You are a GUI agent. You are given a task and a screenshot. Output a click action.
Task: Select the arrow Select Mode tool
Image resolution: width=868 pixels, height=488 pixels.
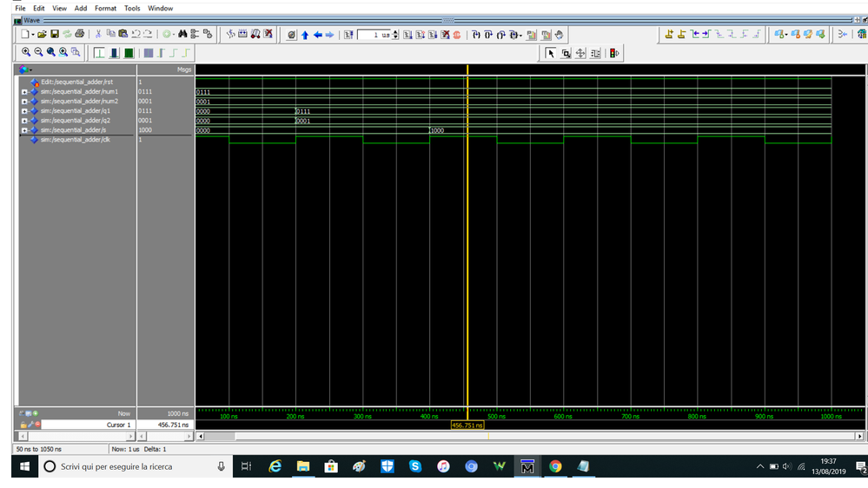551,53
